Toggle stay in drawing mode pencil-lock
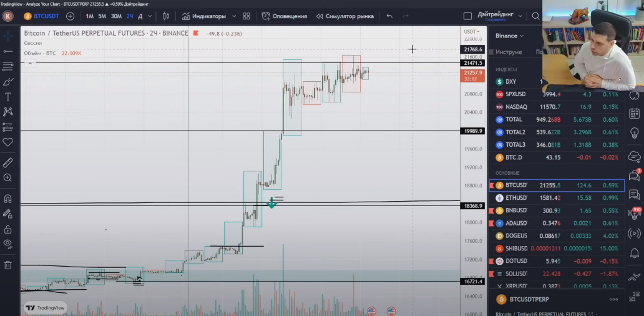The width and height of the screenshot is (644, 316). (8, 214)
